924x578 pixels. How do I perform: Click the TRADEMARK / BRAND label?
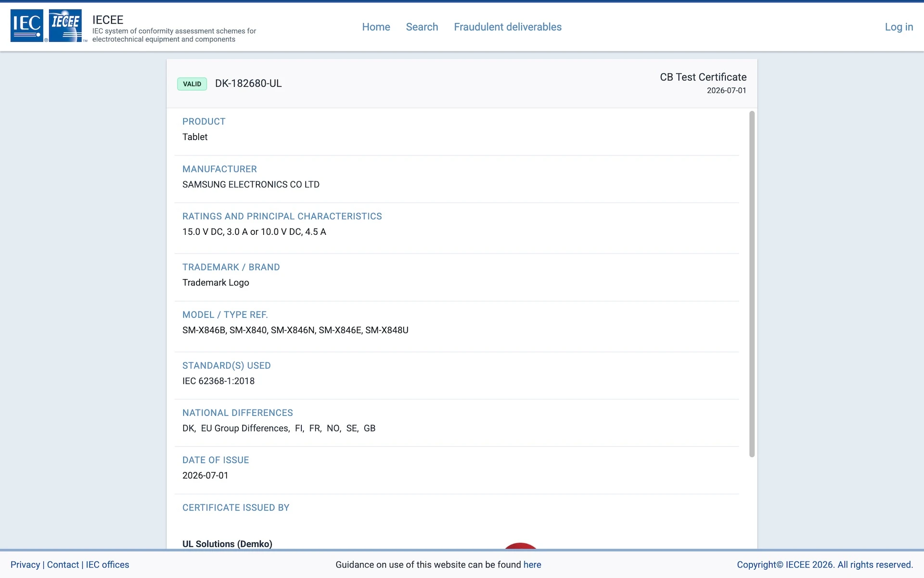(231, 267)
